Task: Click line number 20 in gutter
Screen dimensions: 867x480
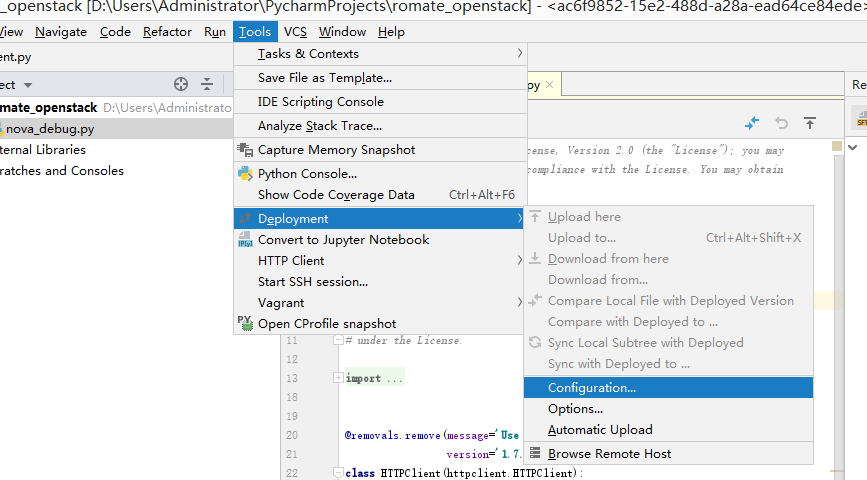Action: (292, 435)
